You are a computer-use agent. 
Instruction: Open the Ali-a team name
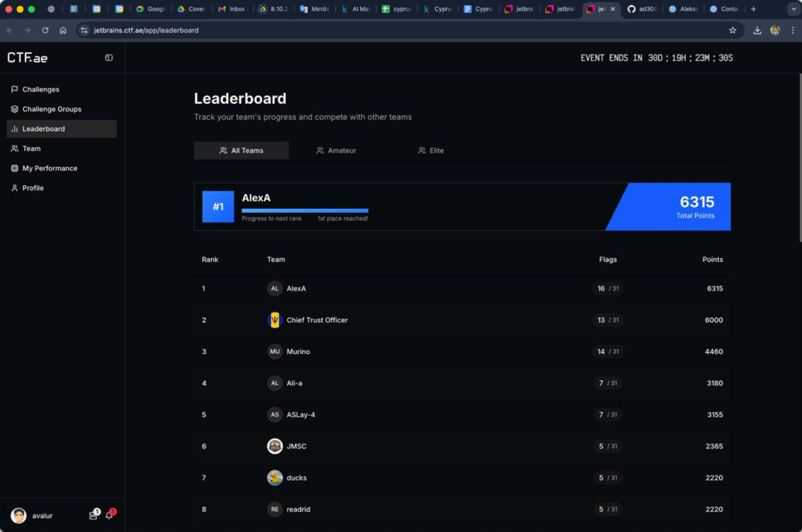click(x=294, y=383)
